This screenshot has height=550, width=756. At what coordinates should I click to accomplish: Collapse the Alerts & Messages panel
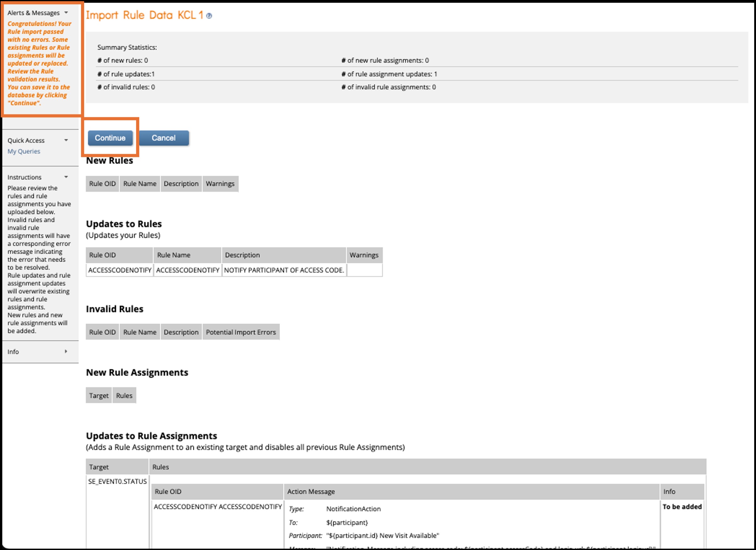click(66, 13)
